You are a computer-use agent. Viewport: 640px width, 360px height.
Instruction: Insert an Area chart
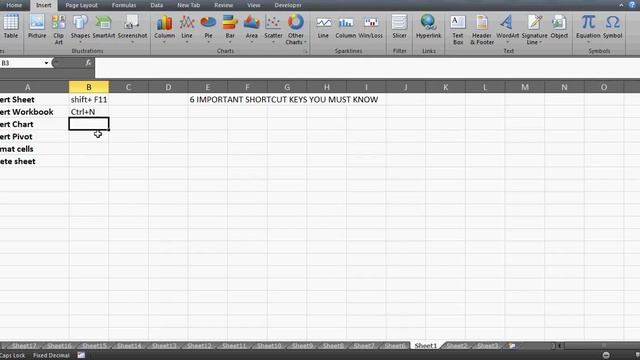[x=251, y=29]
